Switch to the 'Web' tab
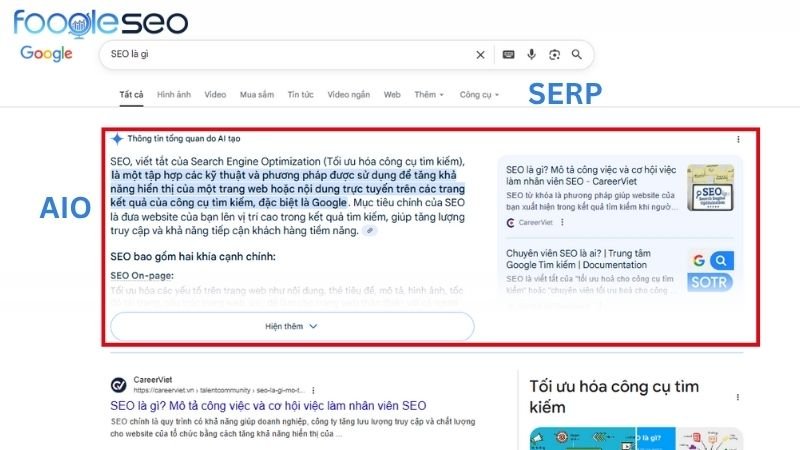Viewport: 800px width, 450px height. 392,95
